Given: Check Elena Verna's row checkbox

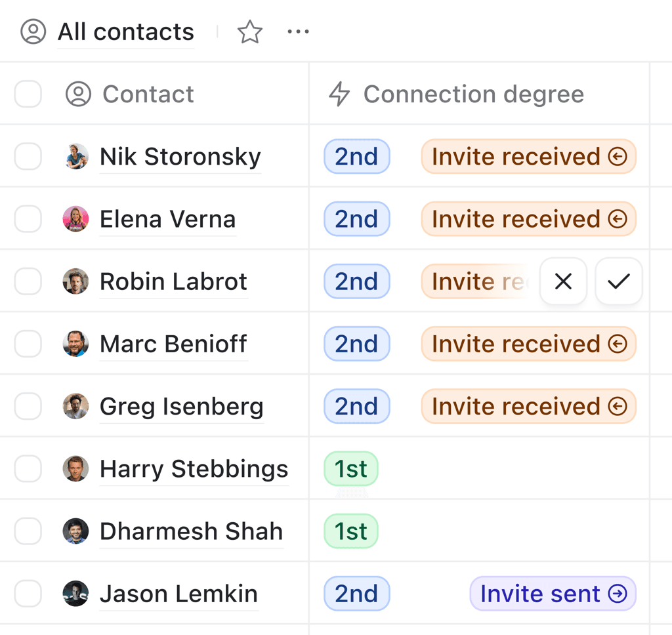Looking at the screenshot, I should 28,218.
